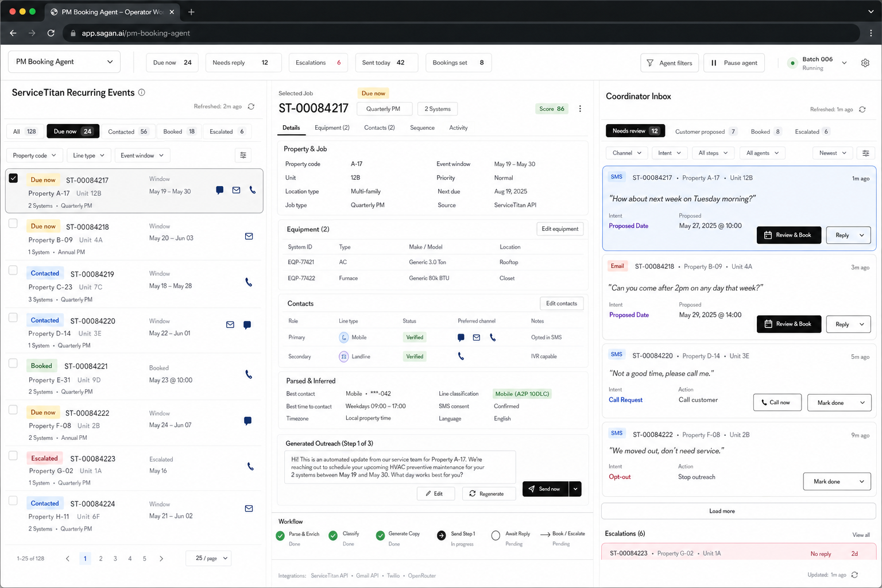Screen dimensions: 882x588
Task: Open the Property code filter dropdown
Action: (x=34, y=156)
